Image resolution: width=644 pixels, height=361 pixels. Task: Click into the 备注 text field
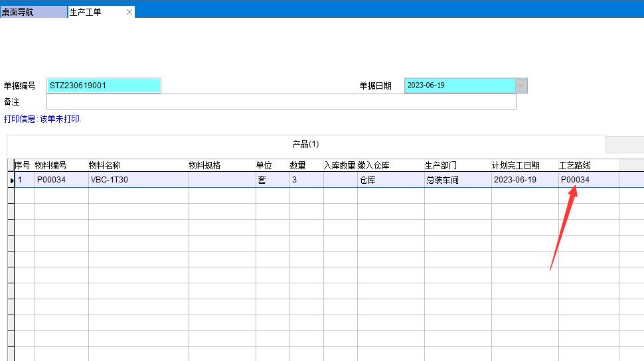coord(281,102)
